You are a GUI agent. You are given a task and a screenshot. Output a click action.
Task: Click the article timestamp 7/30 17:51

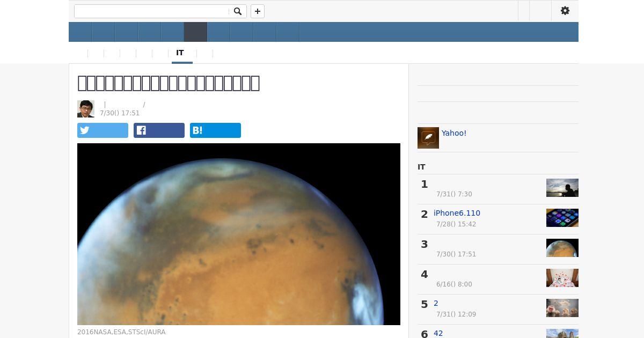(120, 113)
